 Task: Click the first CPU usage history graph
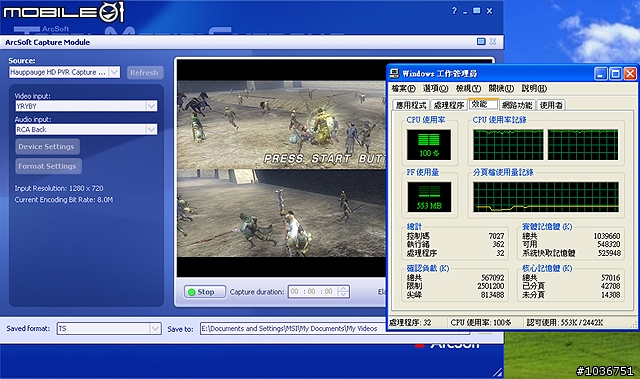point(508,145)
